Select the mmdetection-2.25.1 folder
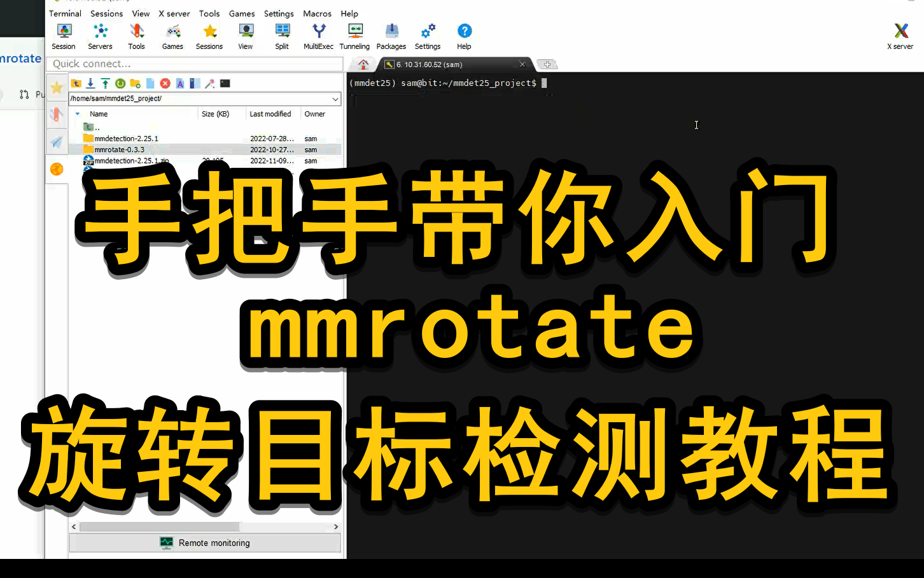This screenshot has height=578, width=924. click(x=205, y=139)
